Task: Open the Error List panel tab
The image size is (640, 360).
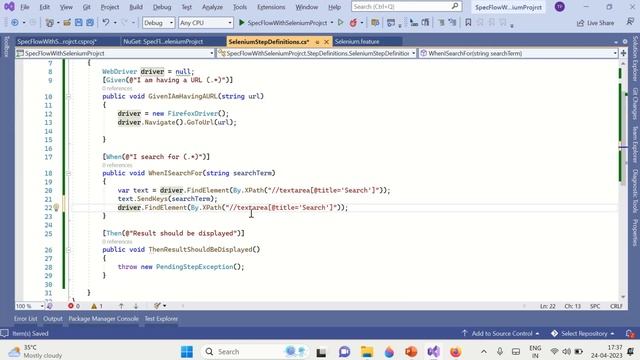Action: pyautogui.click(x=25, y=319)
